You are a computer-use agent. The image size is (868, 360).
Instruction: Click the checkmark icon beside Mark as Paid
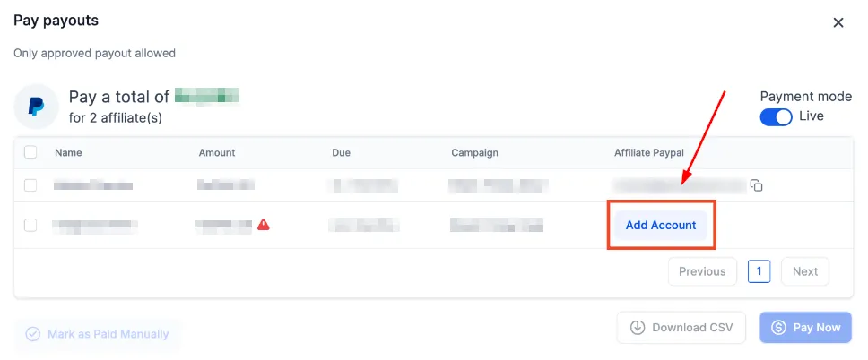(33, 334)
